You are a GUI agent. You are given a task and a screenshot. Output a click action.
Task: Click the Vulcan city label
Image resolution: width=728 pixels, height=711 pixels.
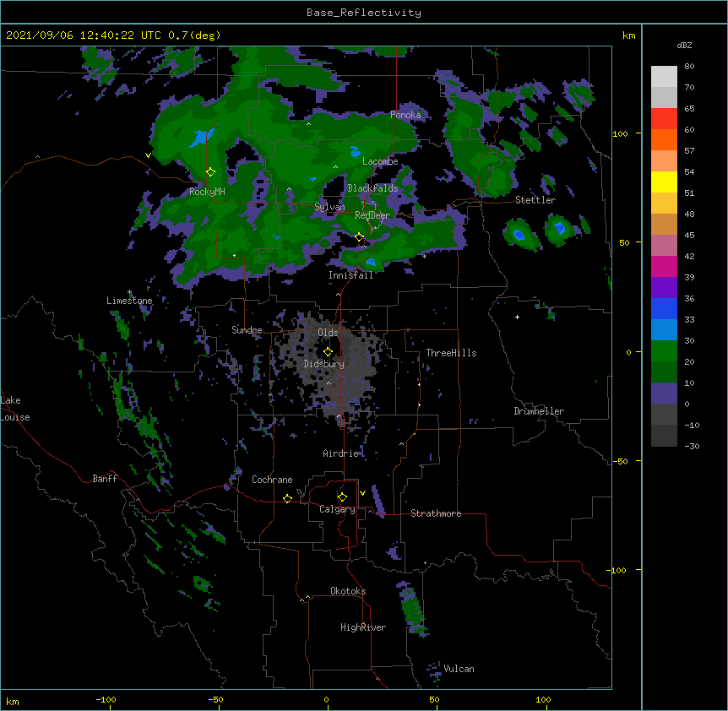(459, 669)
